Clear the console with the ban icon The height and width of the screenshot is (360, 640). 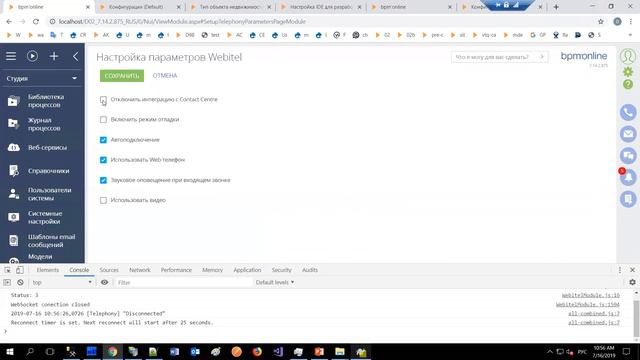coord(20,282)
